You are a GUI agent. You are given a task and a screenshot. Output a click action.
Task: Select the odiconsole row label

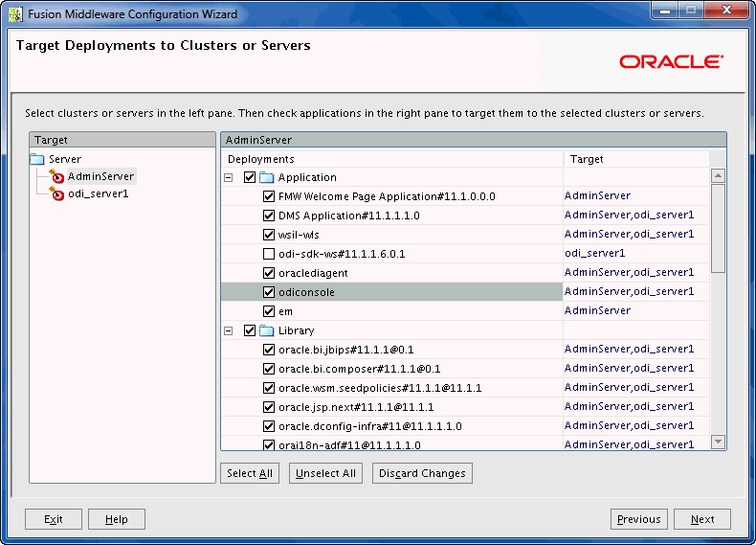point(306,292)
